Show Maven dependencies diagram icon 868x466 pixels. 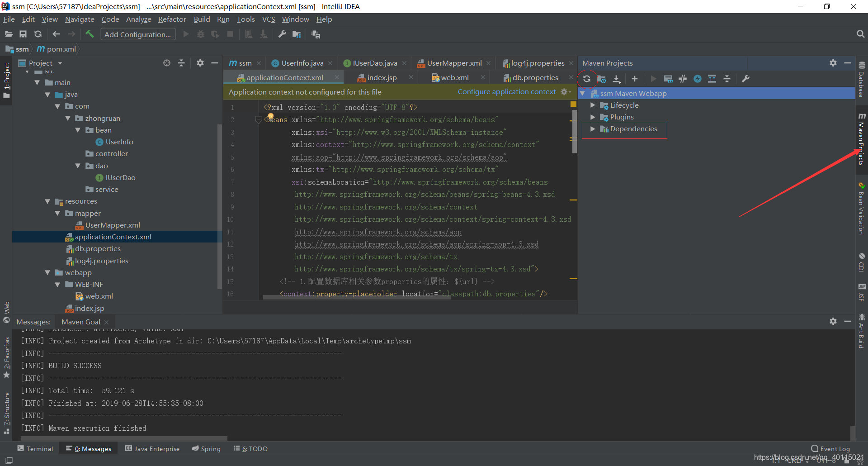pos(712,79)
